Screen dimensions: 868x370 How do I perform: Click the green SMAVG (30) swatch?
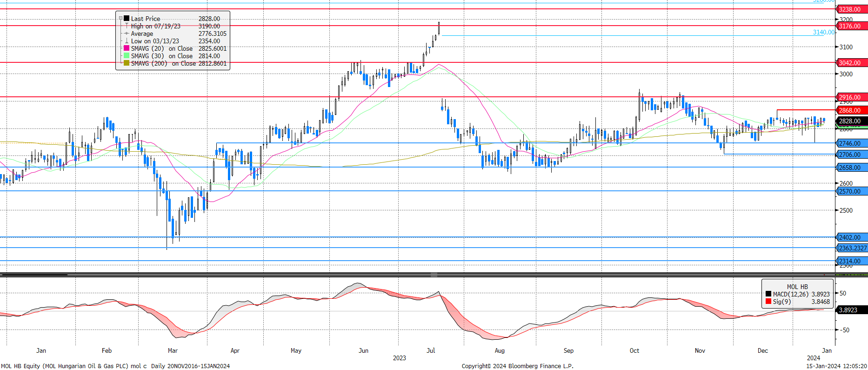tap(127, 56)
